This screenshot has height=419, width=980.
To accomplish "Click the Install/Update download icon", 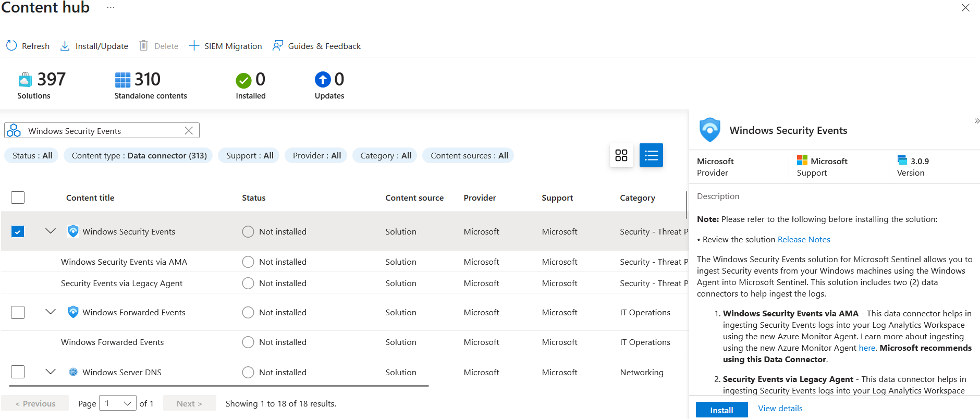I will point(65,46).
